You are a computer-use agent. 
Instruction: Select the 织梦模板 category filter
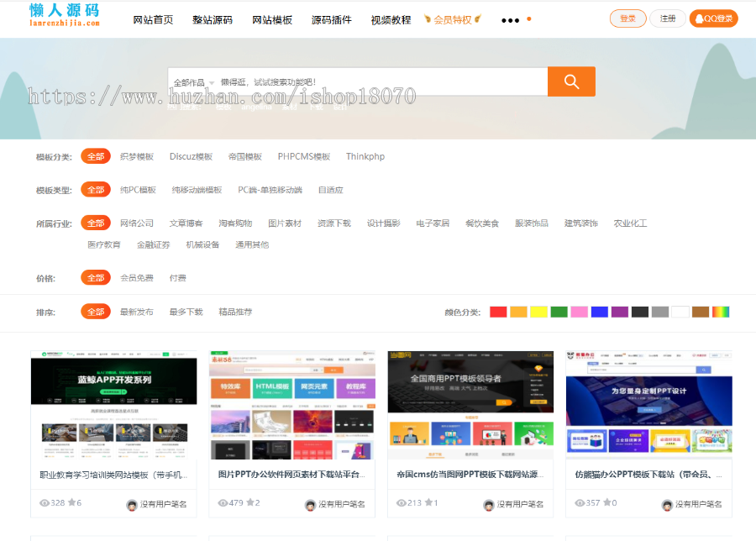tap(136, 156)
